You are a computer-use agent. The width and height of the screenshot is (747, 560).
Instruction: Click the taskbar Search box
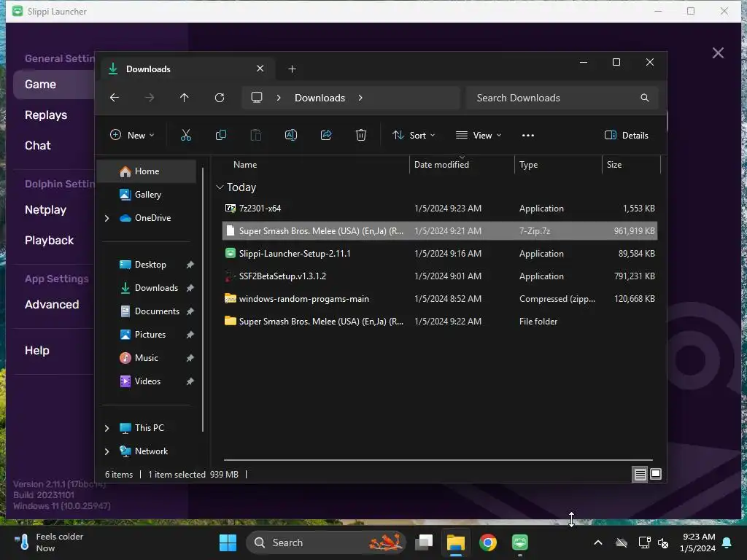pos(326,542)
